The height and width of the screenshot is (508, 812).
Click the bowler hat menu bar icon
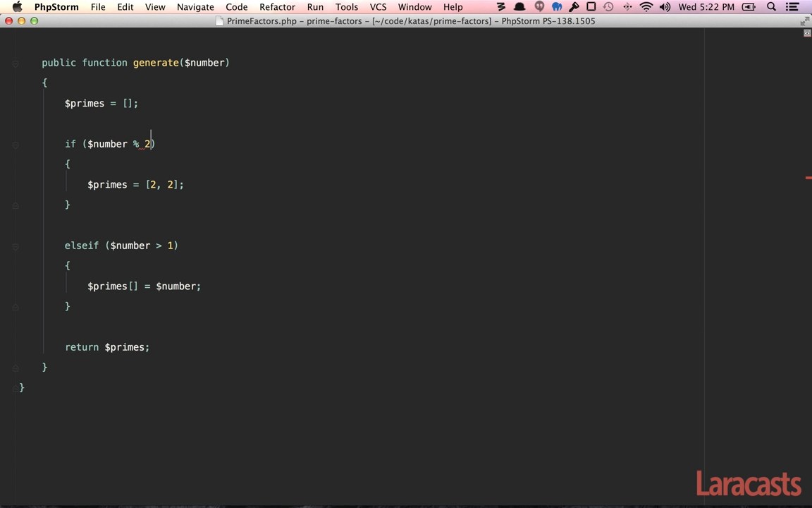[x=519, y=7]
